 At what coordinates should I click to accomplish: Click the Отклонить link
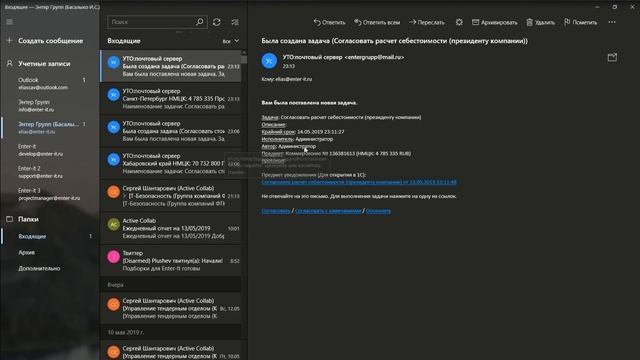pyautogui.click(x=378, y=211)
